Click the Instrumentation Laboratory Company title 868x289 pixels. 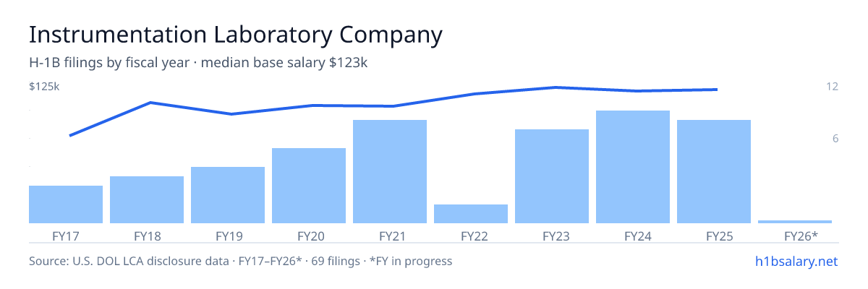(x=235, y=35)
